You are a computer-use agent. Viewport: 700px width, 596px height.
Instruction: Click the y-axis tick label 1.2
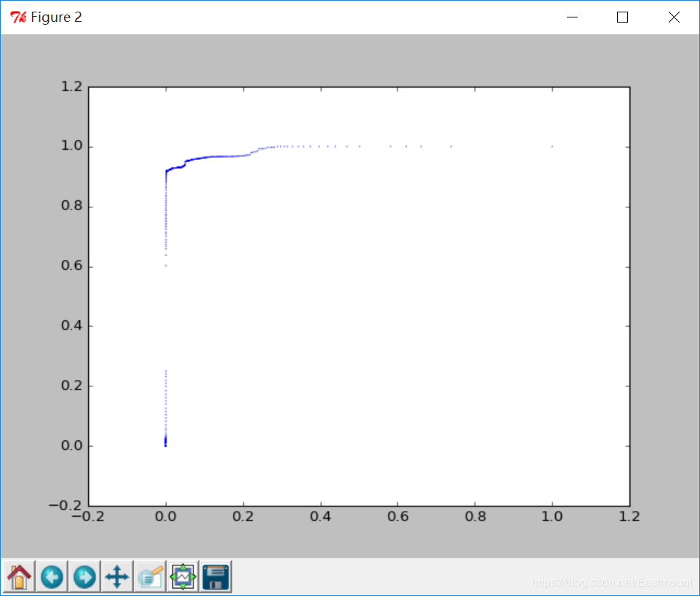point(72,86)
